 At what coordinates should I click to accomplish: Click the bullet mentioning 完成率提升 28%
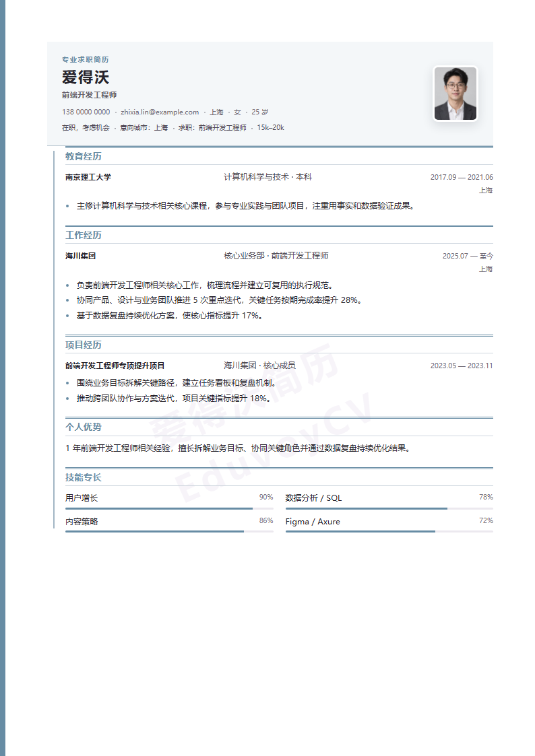coord(219,300)
